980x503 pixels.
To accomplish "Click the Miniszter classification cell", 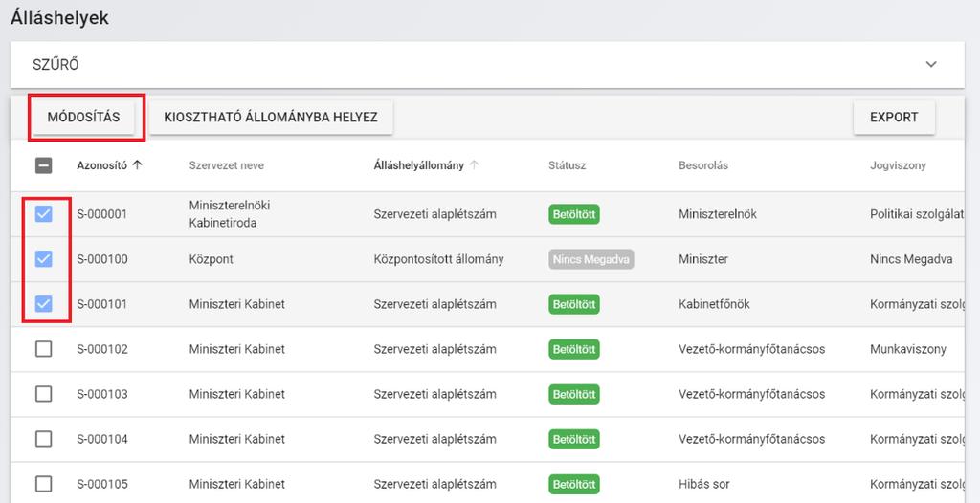I will (703, 259).
